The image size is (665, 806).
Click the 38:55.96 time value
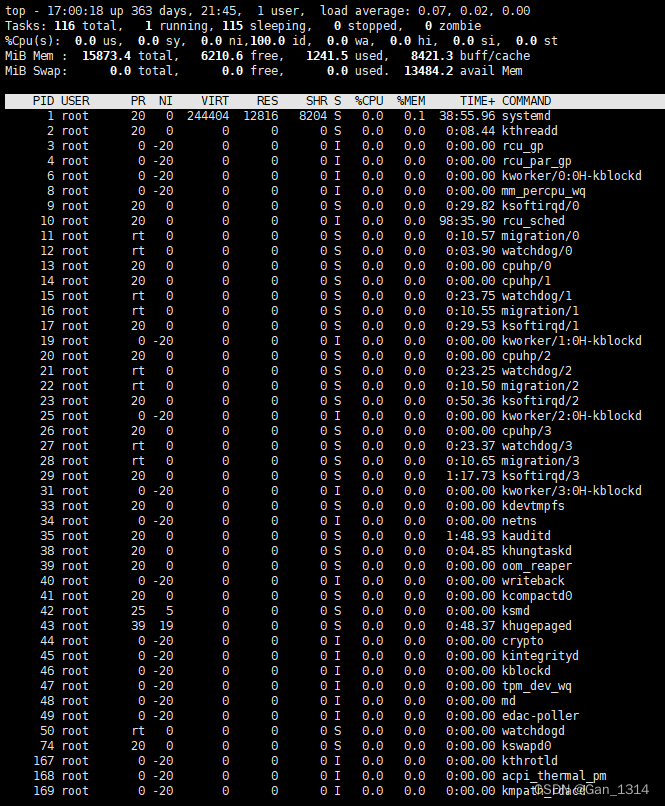coord(467,116)
